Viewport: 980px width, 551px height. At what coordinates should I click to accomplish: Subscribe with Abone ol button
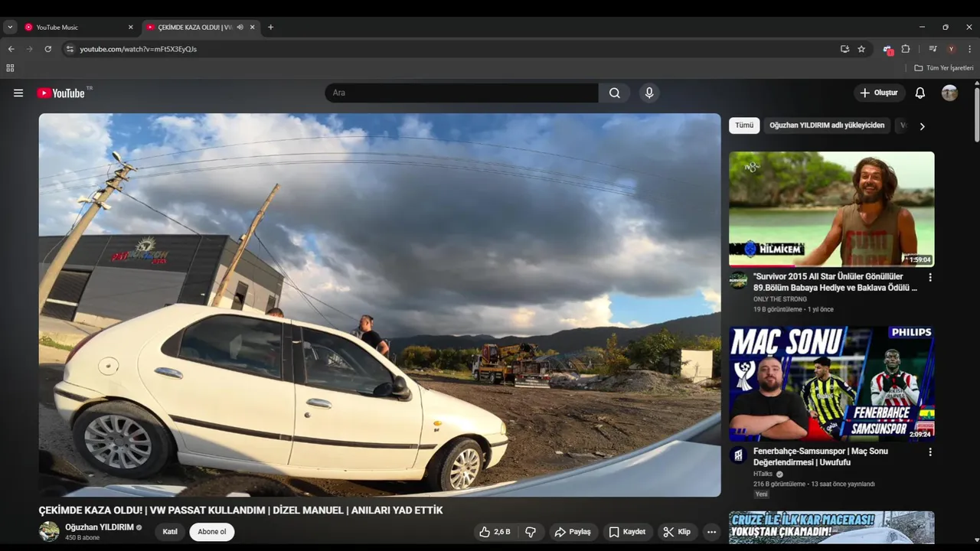[x=212, y=532]
